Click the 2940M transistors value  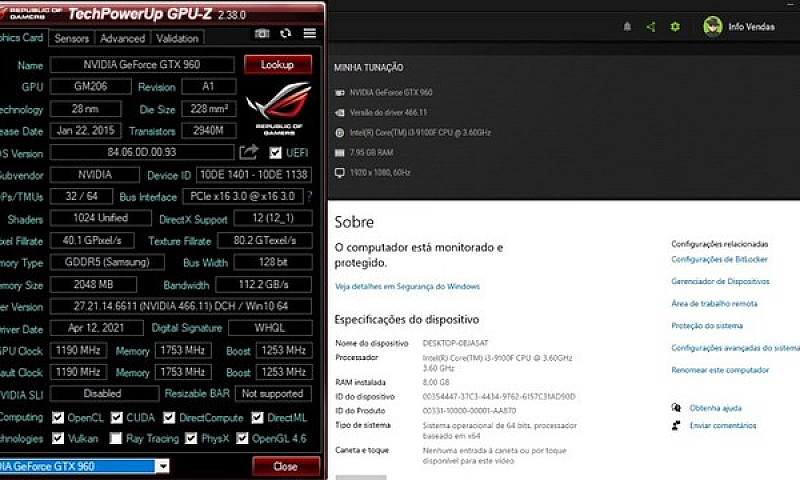[209, 131]
